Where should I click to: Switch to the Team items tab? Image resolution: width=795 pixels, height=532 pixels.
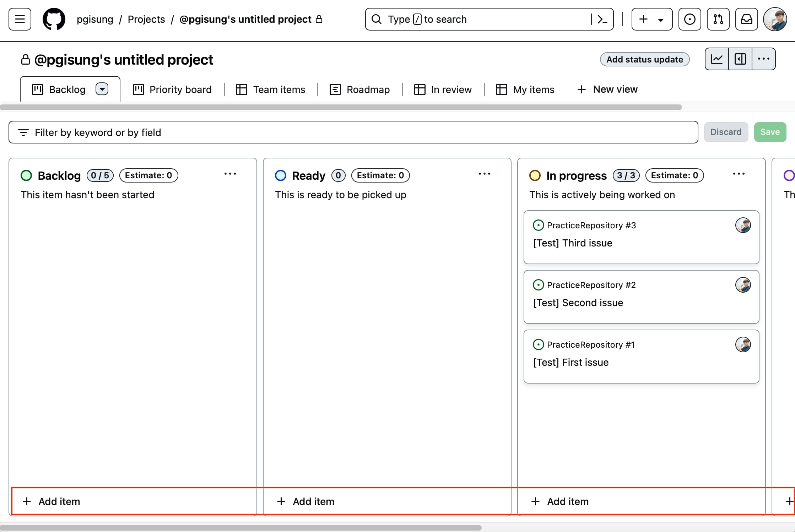(271, 89)
